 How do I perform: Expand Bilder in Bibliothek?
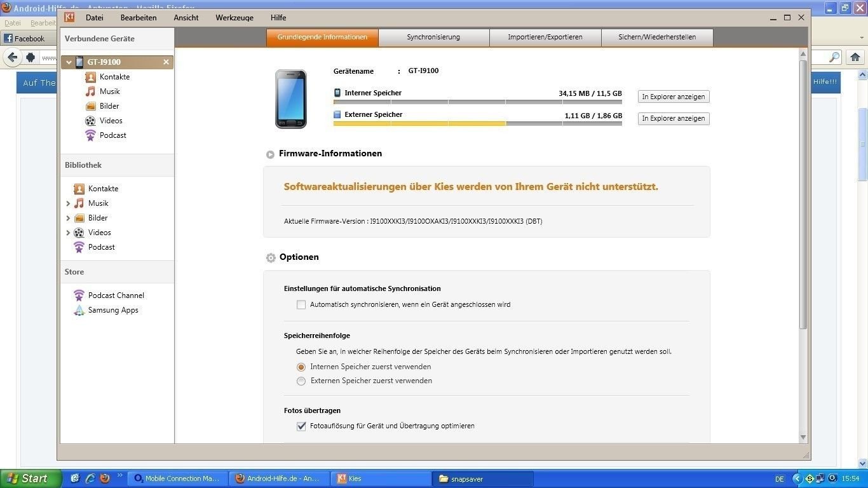click(68, 218)
